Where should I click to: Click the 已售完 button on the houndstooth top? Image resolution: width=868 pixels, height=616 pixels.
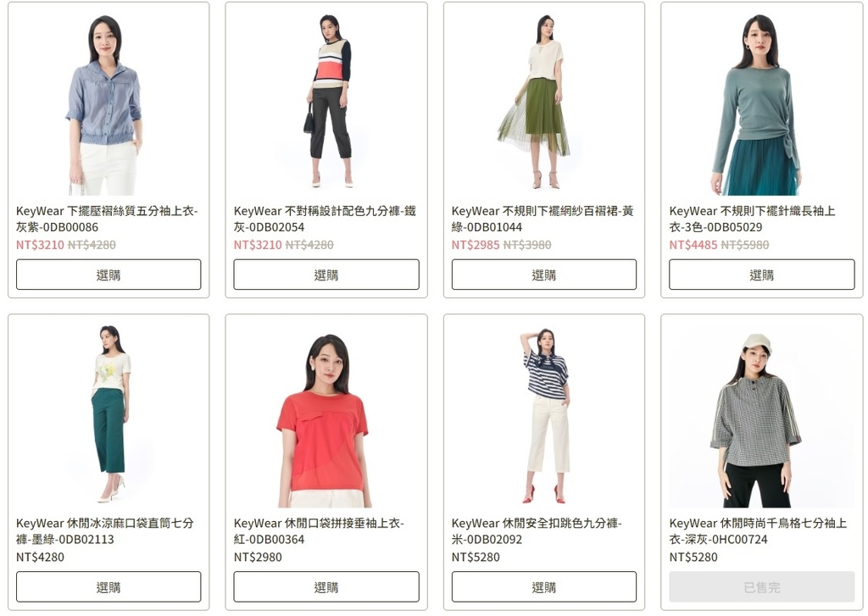762,586
